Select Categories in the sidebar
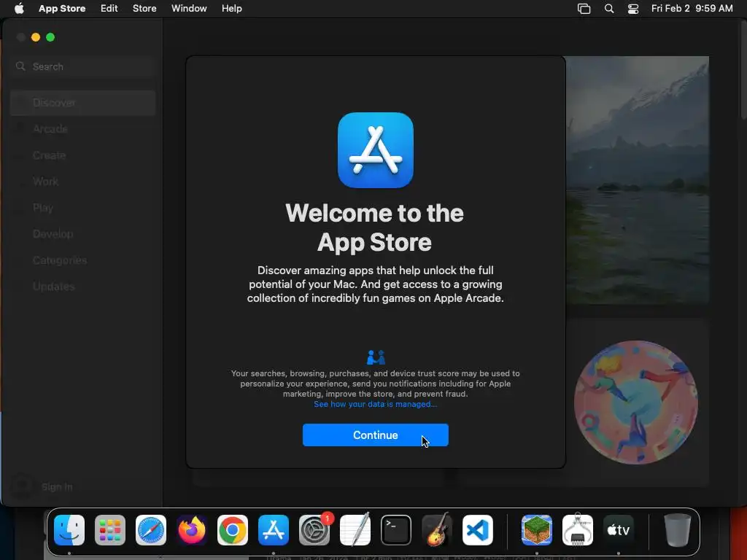 83,260
